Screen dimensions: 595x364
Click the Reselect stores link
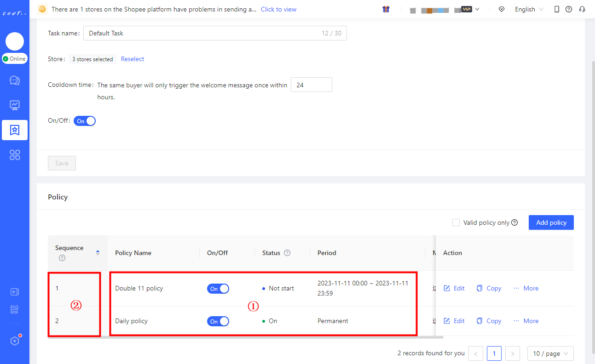(133, 59)
